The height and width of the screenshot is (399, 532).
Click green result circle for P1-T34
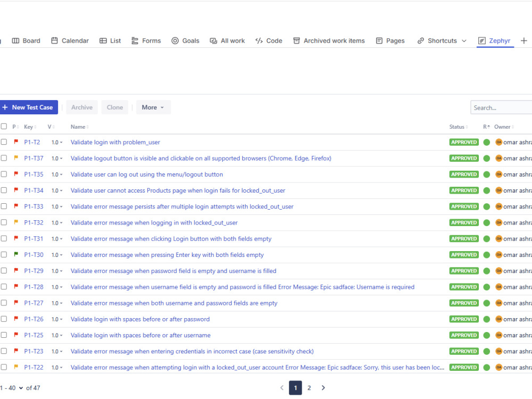click(x=487, y=190)
